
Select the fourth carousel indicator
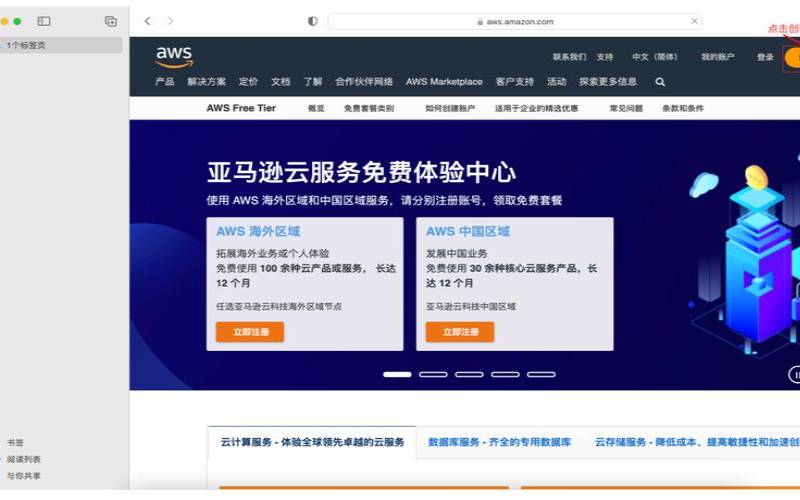pyautogui.click(x=505, y=374)
